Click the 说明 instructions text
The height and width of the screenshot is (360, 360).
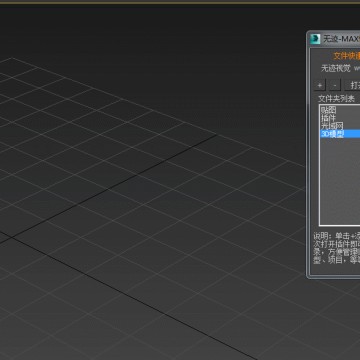[x=337, y=248]
